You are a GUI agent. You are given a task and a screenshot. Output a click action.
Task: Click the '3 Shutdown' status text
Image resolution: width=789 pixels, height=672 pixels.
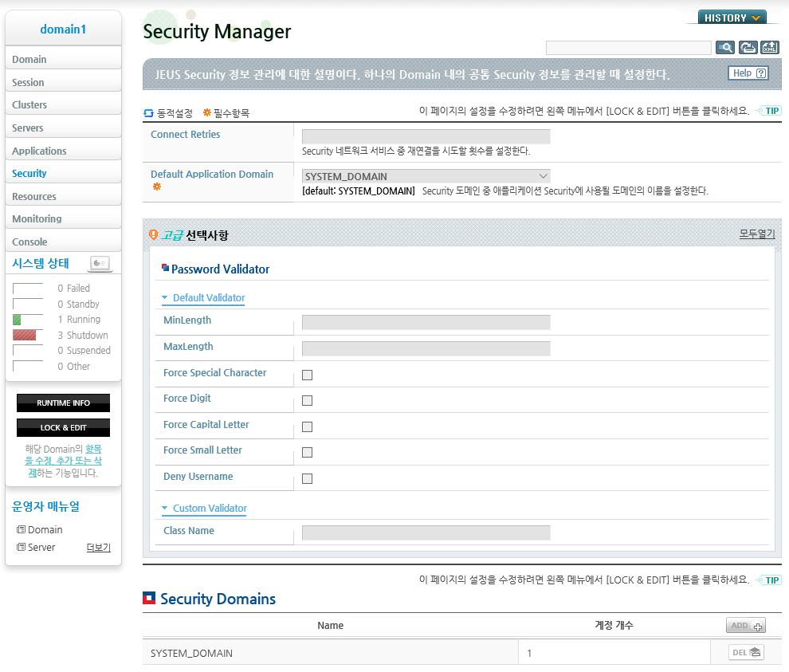(83, 336)
